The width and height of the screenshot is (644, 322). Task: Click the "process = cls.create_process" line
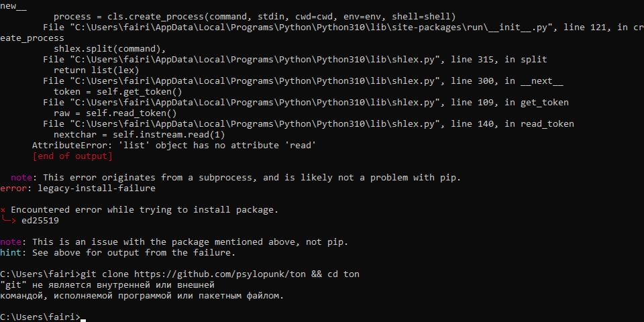point(255,17)
